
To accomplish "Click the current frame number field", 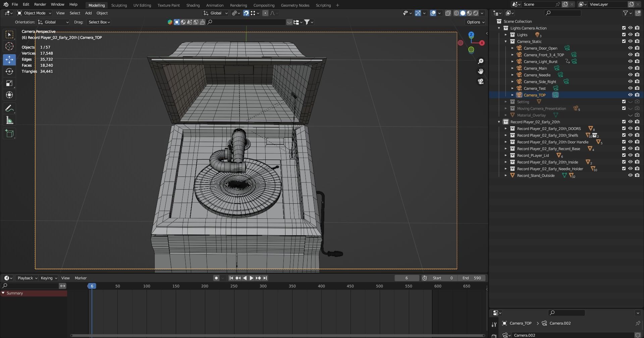I will pyautogui.click(x=407, y=278).
